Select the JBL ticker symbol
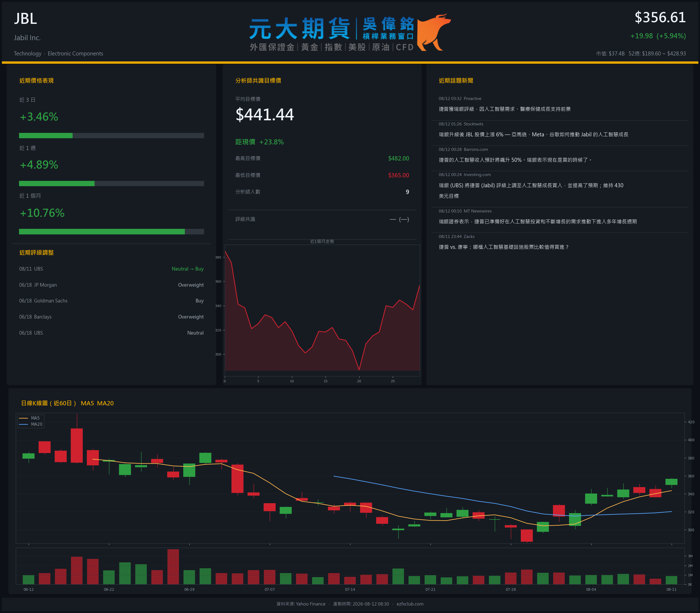 25,18
